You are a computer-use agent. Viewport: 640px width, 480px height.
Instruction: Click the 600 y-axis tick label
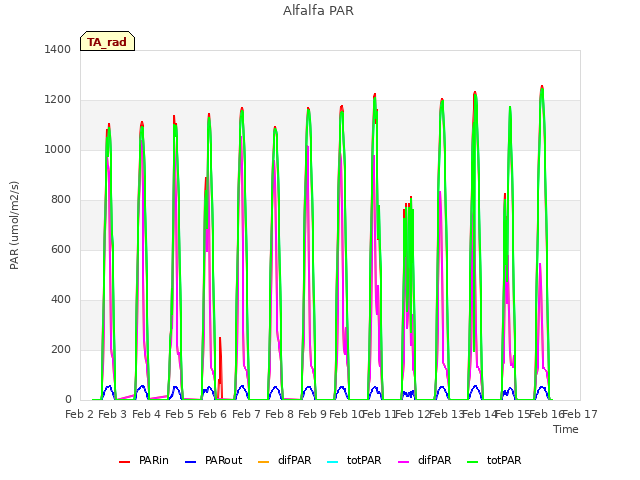[x=61, y=249]
